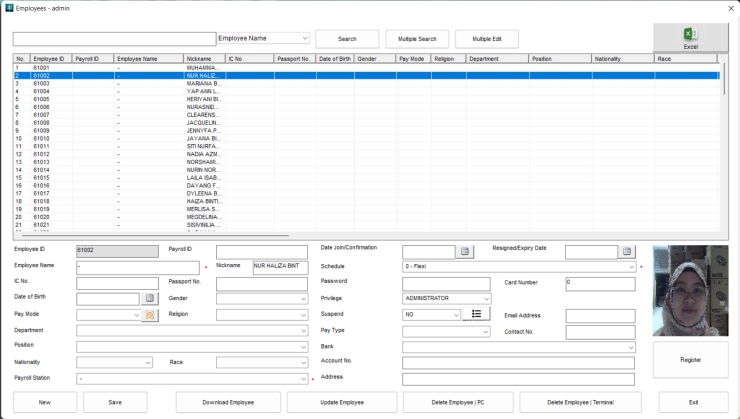
Task: Export employee list with the Excel icon
Action: point(690,38)
